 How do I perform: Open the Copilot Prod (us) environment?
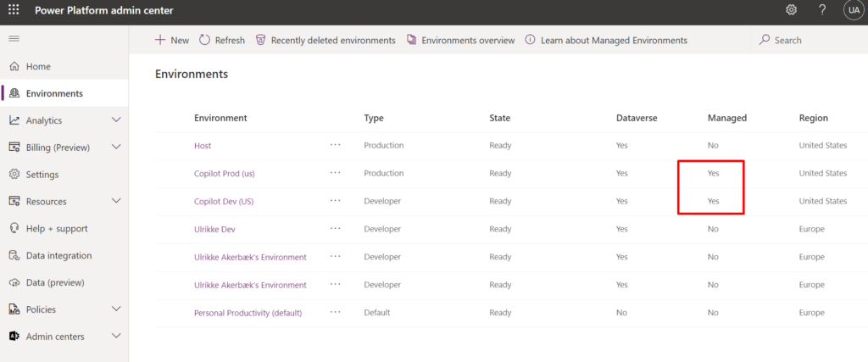click(224, 174)
